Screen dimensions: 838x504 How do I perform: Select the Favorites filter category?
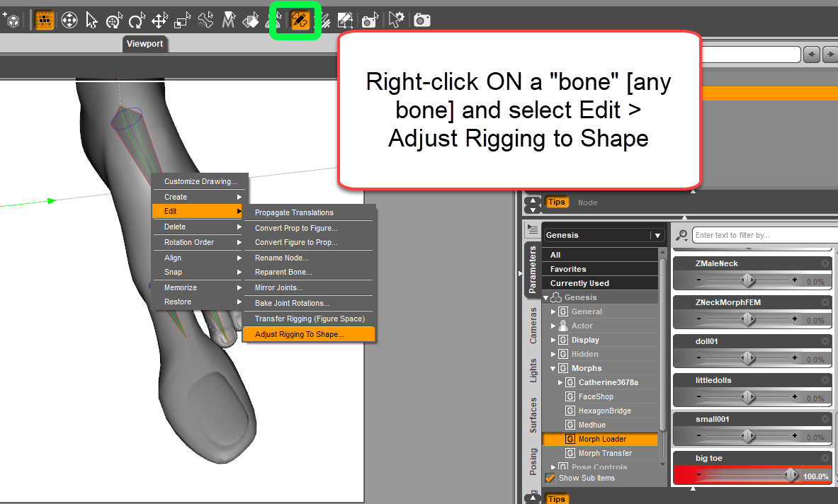[x=600, y=269]
